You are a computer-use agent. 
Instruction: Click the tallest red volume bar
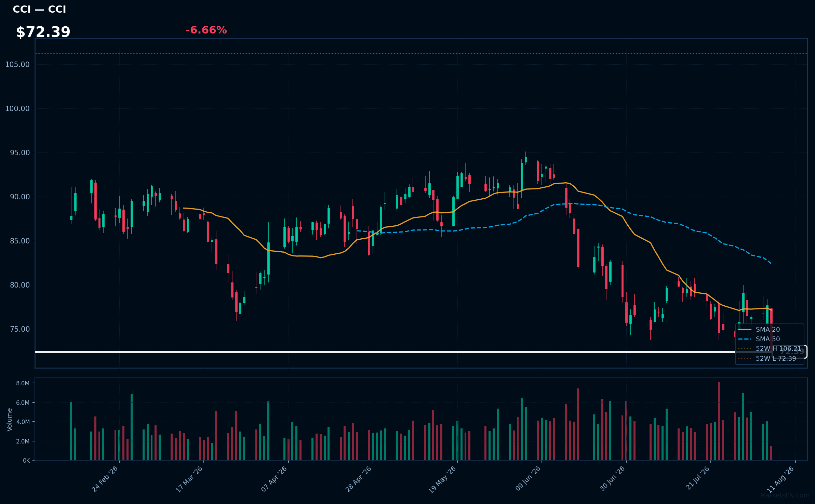pos(719,421)
